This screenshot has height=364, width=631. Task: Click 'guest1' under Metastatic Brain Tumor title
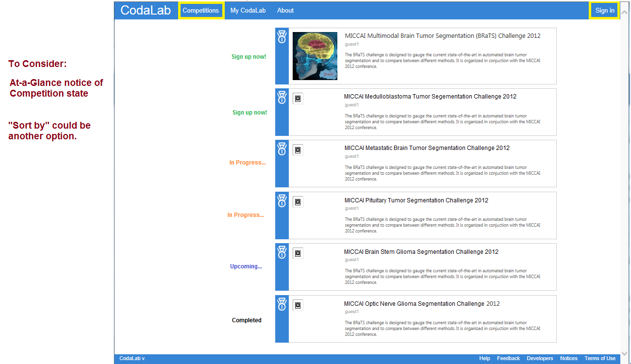click(x=352, y=156)
